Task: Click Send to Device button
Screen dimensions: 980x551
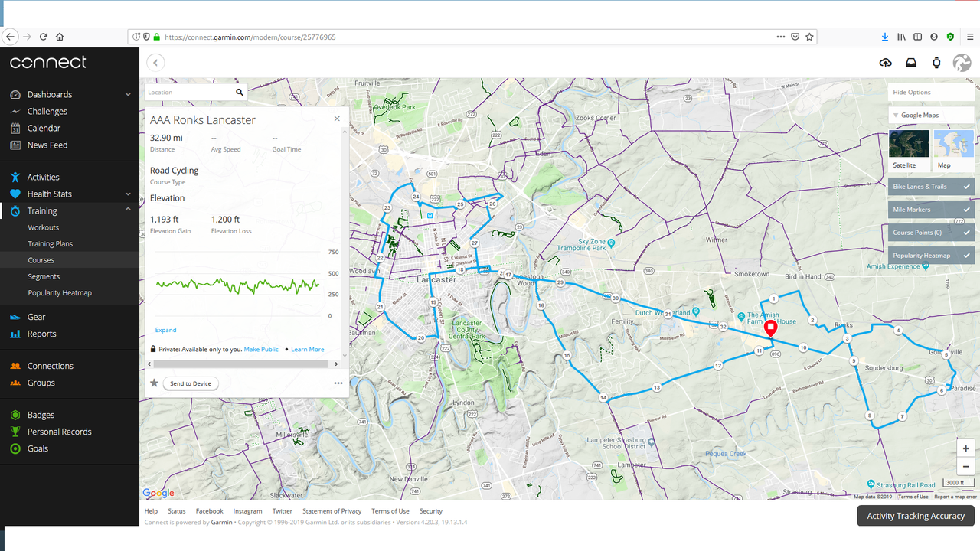Action: click(191, 383)
